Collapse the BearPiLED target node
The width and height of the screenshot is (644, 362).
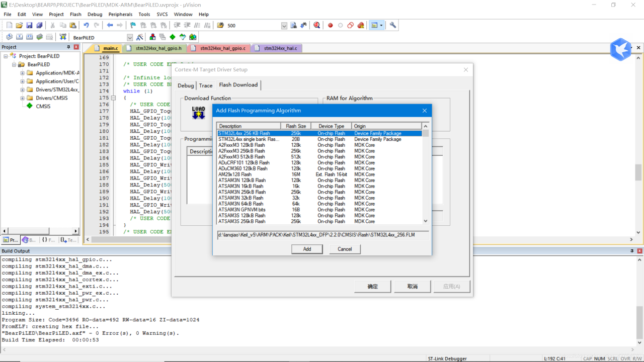tap(14, 64)
